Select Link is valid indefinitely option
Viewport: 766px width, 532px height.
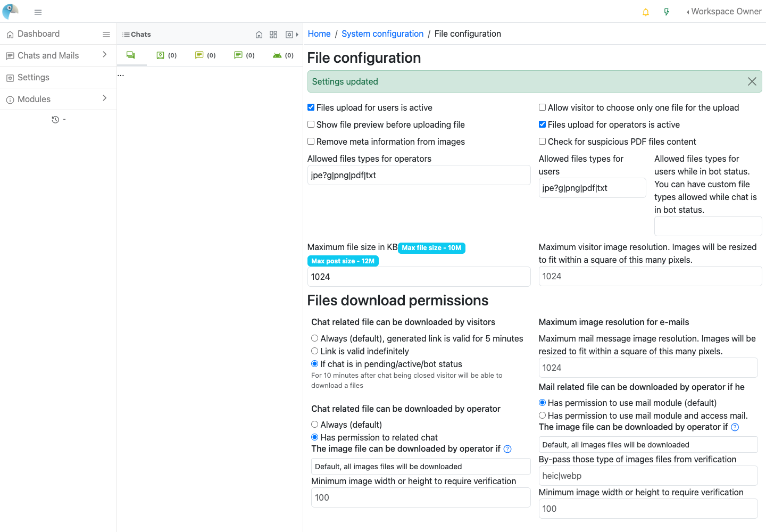coord(315,351)
